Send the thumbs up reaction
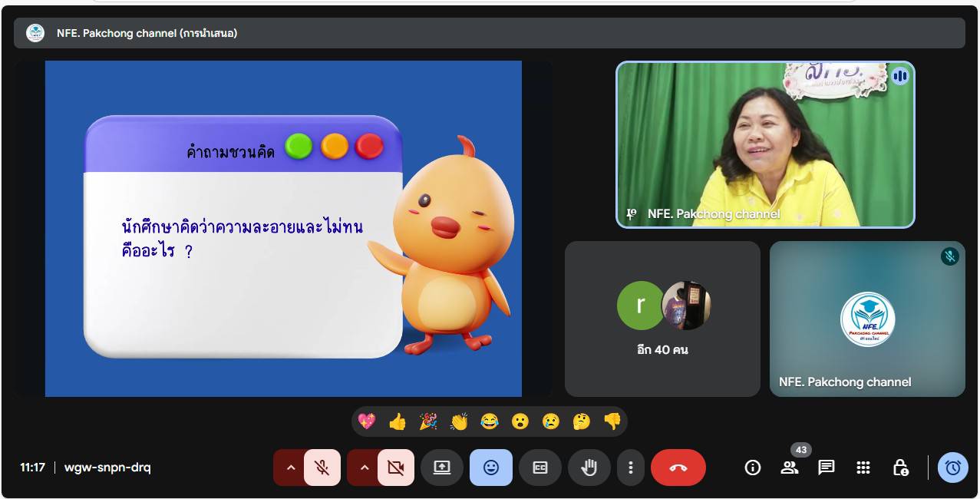The image size is (980, 499). point(398,421)
